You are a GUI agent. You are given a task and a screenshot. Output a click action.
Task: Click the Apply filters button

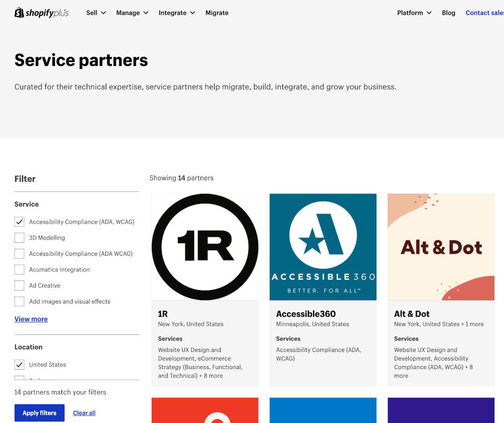[x=39, y=413]
